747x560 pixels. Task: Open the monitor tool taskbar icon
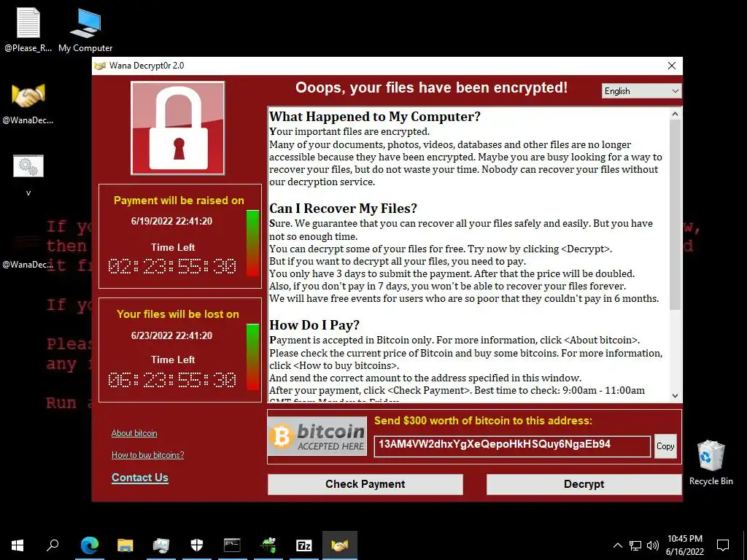pos(161,545)
